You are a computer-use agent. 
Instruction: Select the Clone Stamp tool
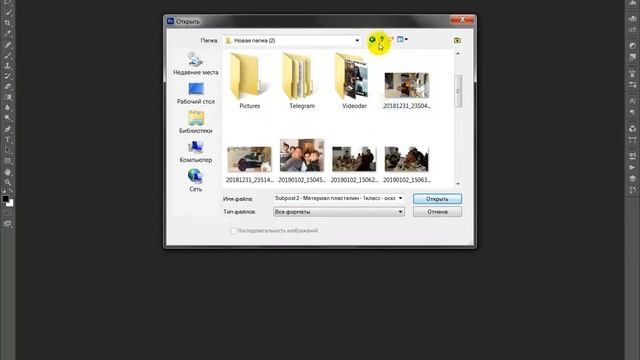[x=7, y=65]
